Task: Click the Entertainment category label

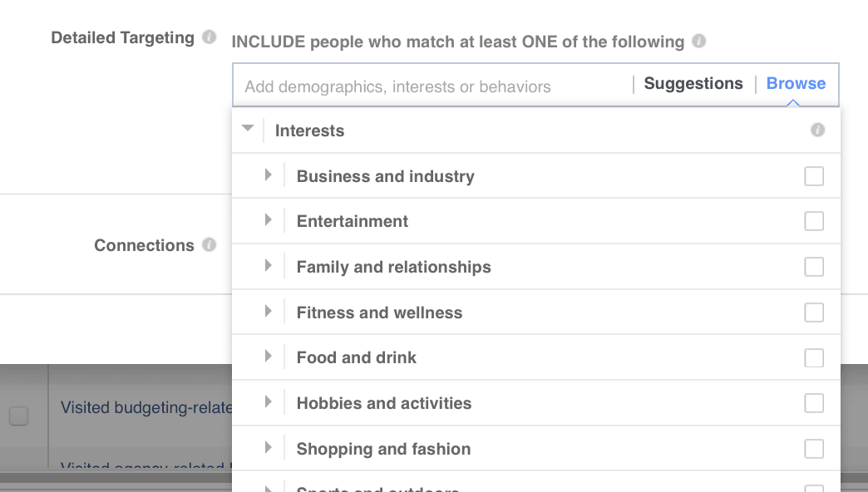Action: coord(353,222)
